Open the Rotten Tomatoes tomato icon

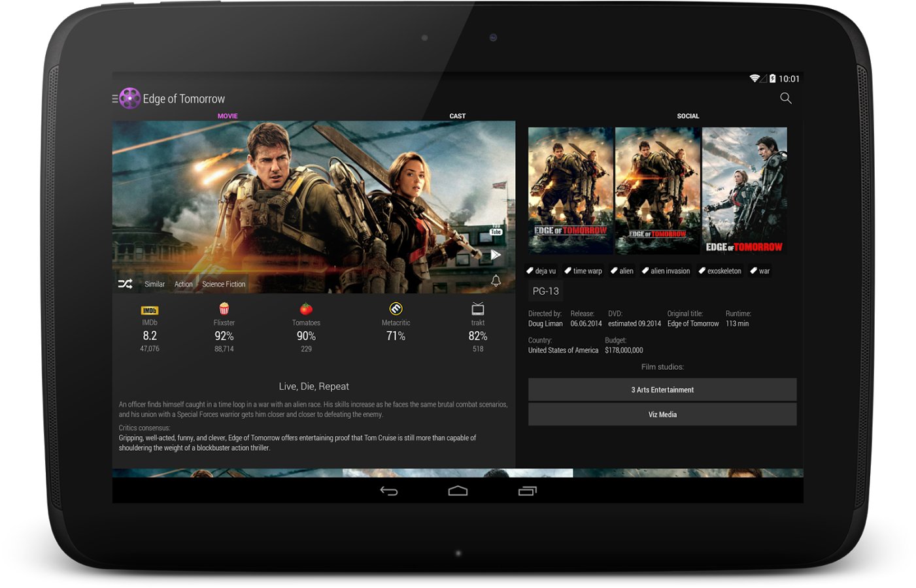pyautogui.click(x=306, y=309)
